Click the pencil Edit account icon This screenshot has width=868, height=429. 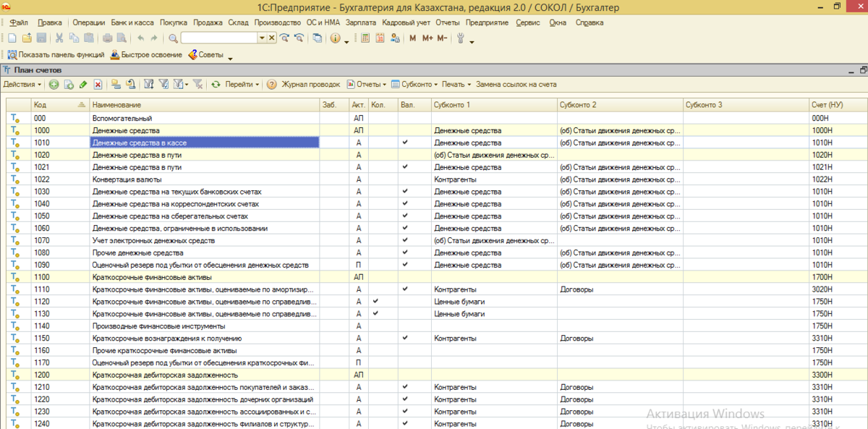(83, 85)
